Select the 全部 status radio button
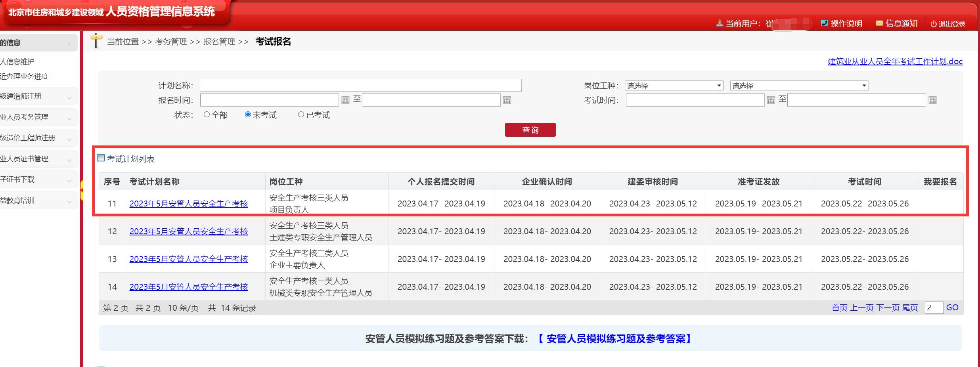Image resolution: width=980 pixels, height=367 pixels. coord(206,115)
